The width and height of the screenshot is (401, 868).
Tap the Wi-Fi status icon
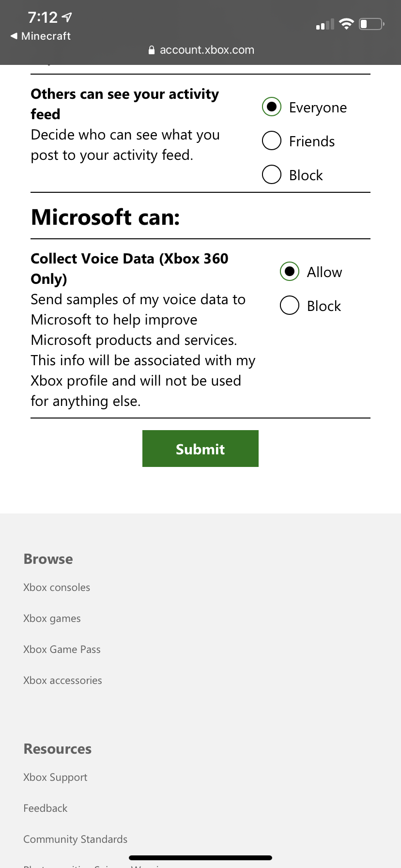click(346, 24)
